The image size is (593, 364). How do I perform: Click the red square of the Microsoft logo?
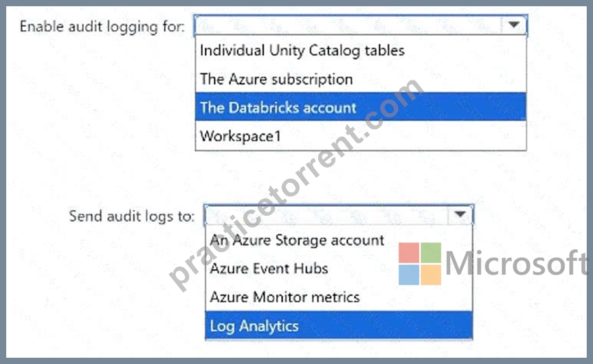click(x=409, y=253)
